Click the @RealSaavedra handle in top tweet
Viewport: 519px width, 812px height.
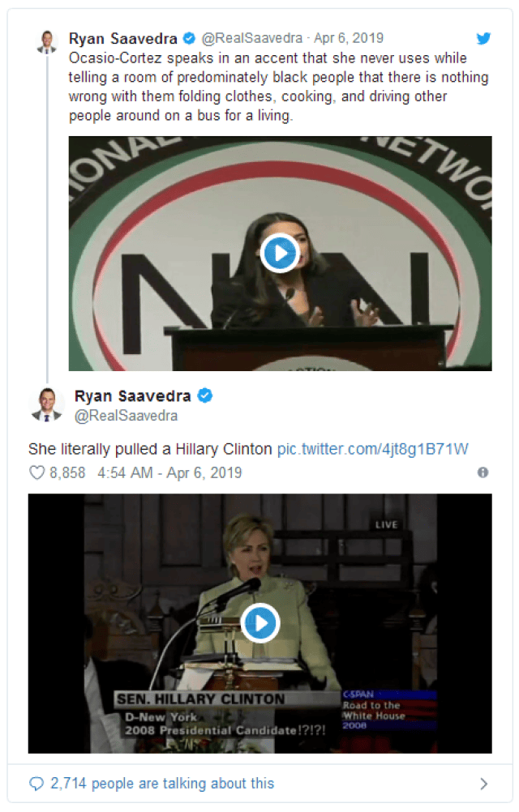point(251,38)
